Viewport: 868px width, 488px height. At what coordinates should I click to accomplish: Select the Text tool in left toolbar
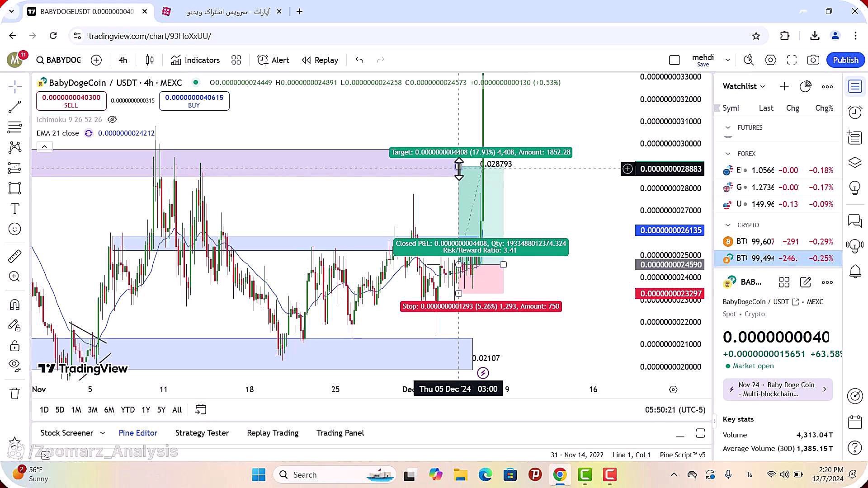pyautogui.click(x=14, y=209)
